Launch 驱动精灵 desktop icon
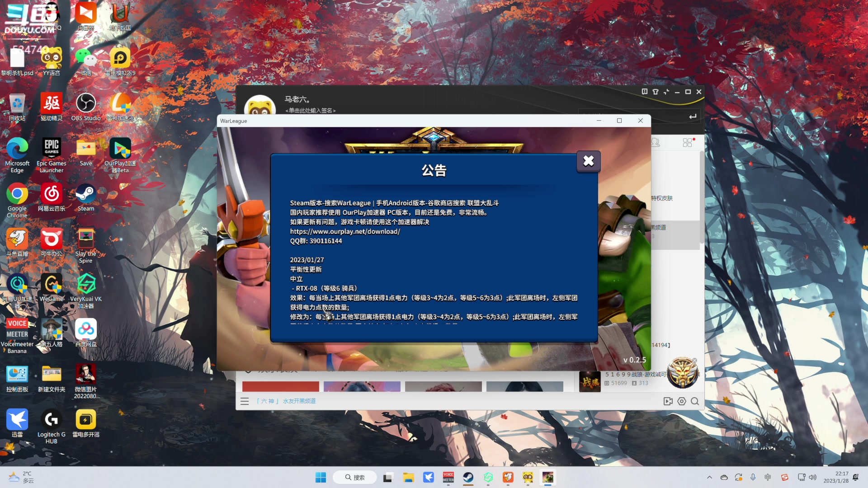 click(x=52, y=107)
